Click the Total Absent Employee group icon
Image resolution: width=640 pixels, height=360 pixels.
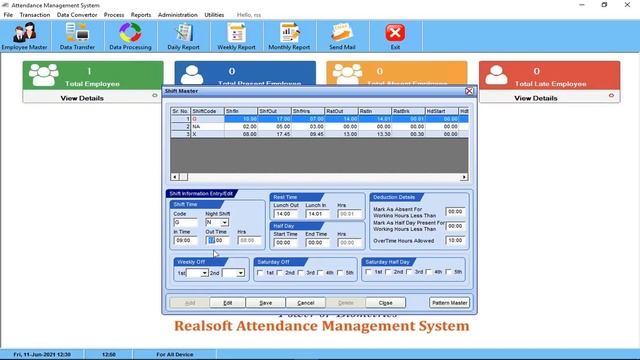pyautogui.click(x=347, y=74)
